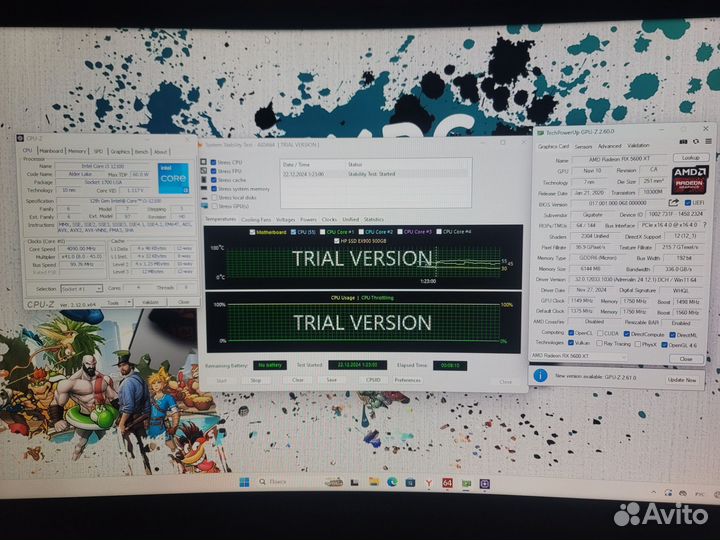Click bus interface question mark icon

click(705, 225)
